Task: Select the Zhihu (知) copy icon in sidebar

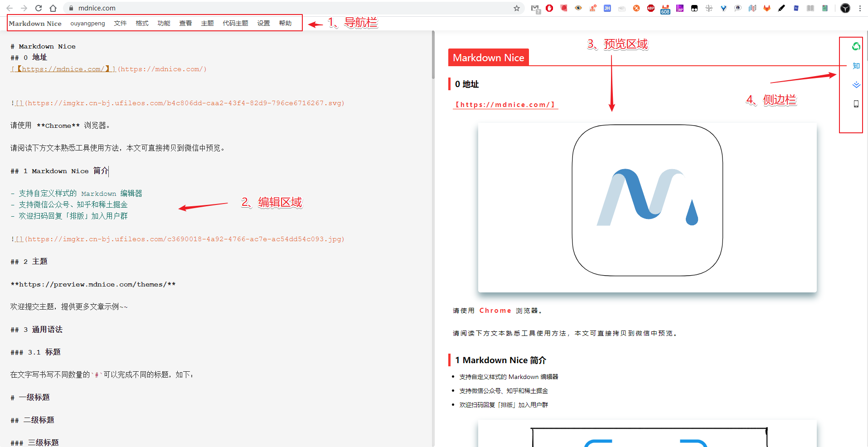Action: 856,66
